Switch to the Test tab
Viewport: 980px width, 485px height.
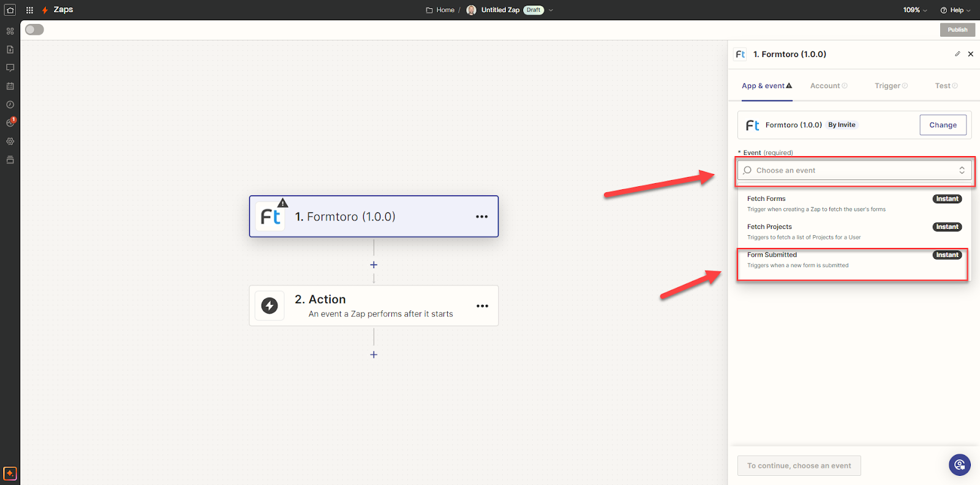tap(946, 86)
